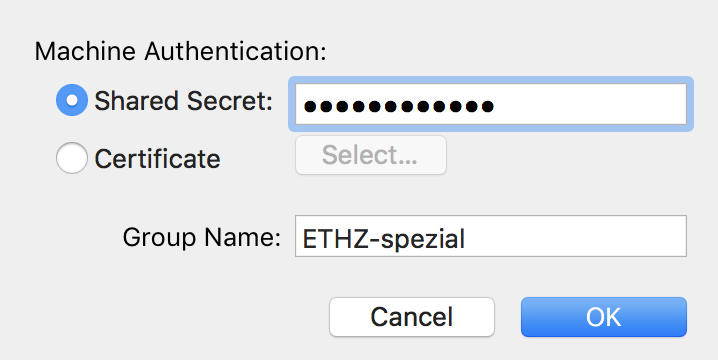718x360 pixels.
Task: Place cursor on the masked password dots
Action: point(398,107)
